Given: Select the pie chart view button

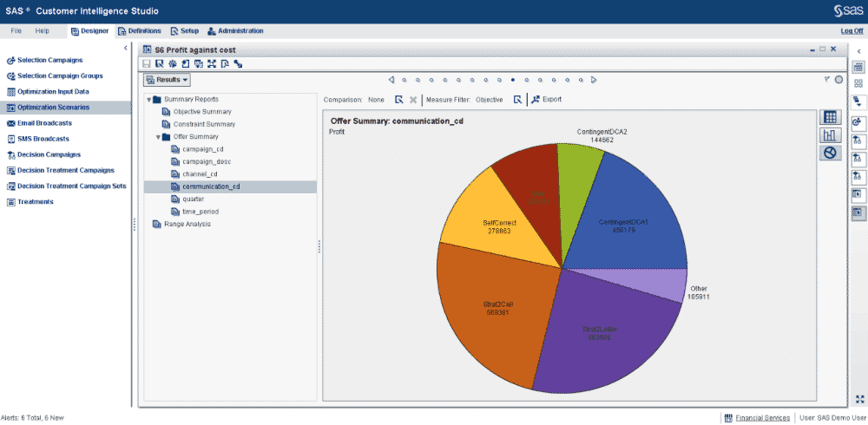Looking at the screenshot, I should (830, 154).
